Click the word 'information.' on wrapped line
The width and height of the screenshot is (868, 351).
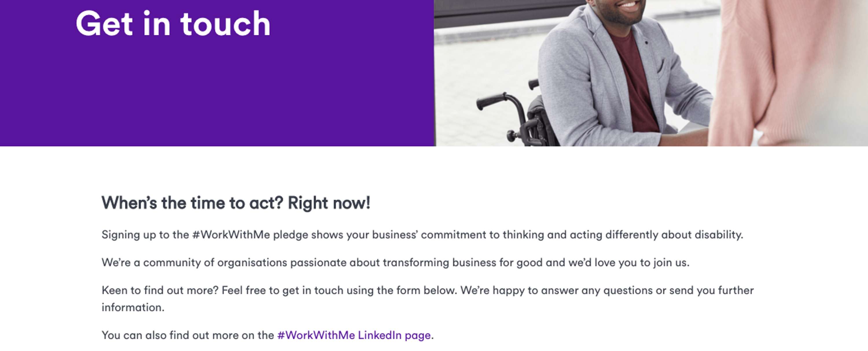pyautogui.click(x=133, y=307)
